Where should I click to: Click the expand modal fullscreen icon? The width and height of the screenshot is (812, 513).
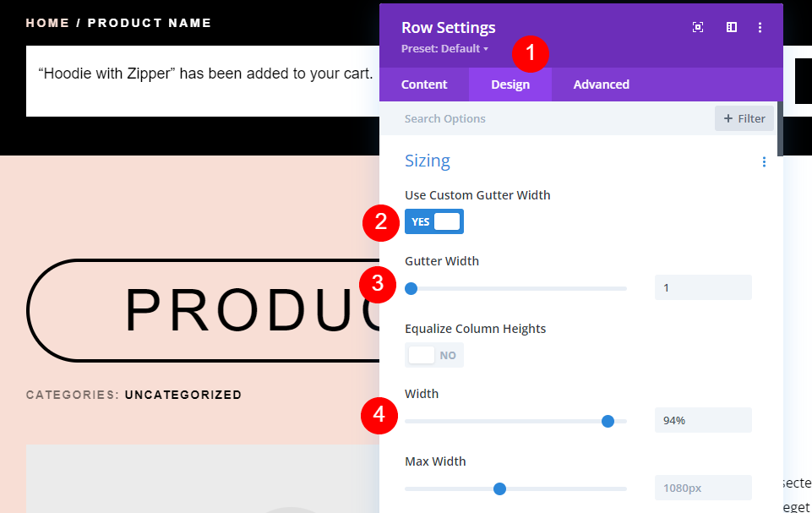(698, 27)
